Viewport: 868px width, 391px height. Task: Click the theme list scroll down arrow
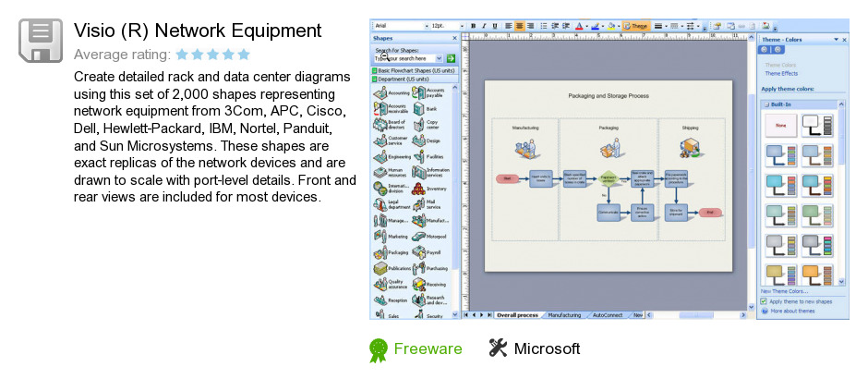pyautogui.click(x=841, y=282)
